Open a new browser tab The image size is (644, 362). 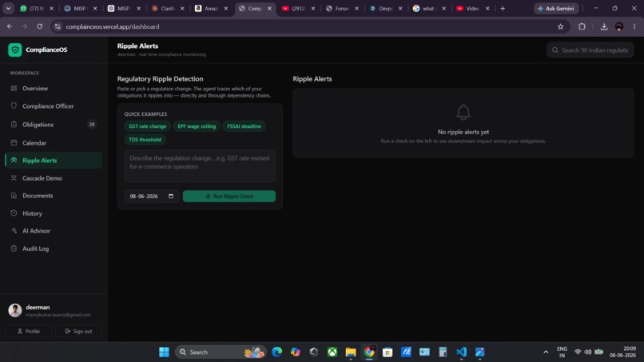coord(503,8)
